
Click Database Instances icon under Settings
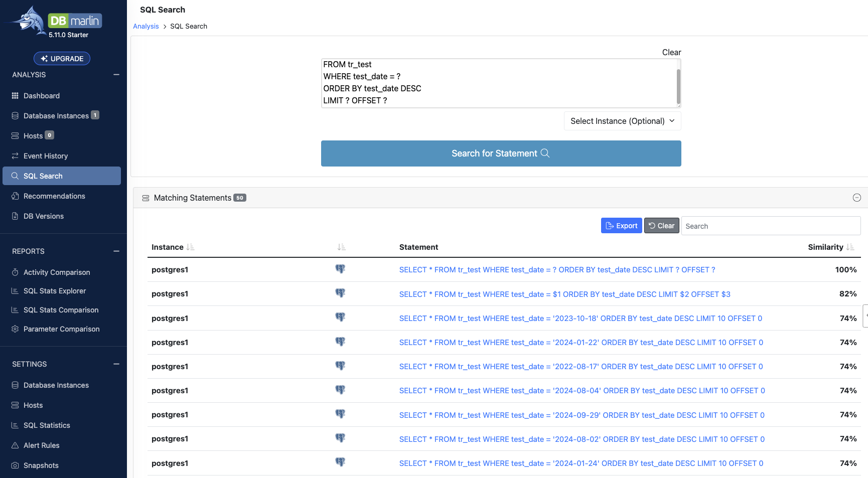(x=15, y=385)
